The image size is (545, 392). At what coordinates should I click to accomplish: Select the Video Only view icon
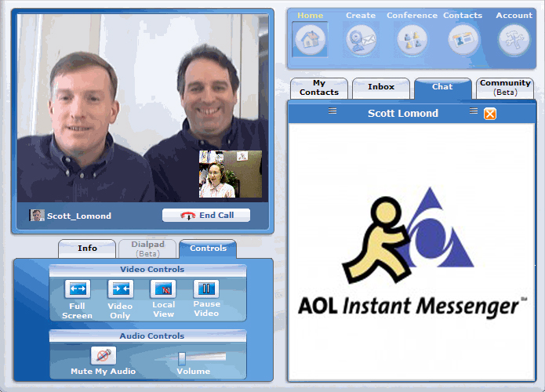pyautogui.click(x=121, y=289)
